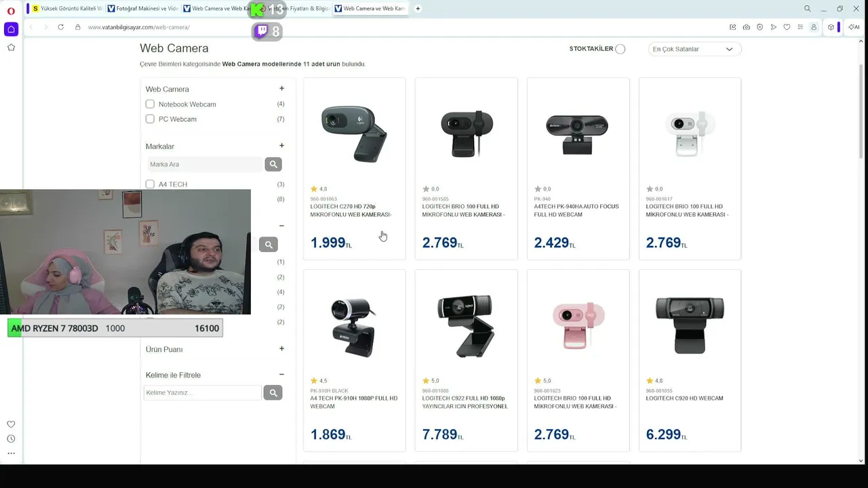This screenshot has height=488, width=868.
Task: Click the 7.789 TL price
Action: pos(443,434)
